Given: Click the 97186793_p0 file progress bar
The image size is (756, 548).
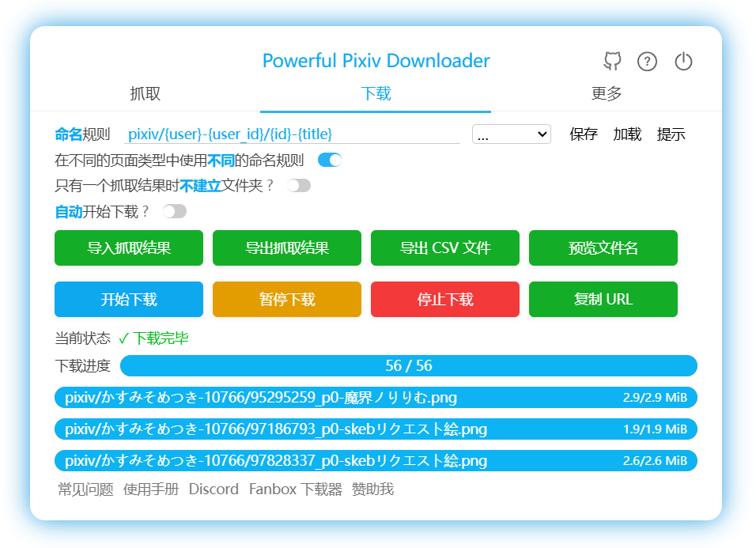Looking at the screenshot, I should (376, 429).
